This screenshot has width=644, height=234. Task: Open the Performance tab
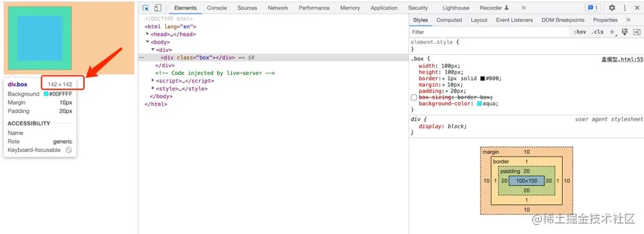[314, 8]
